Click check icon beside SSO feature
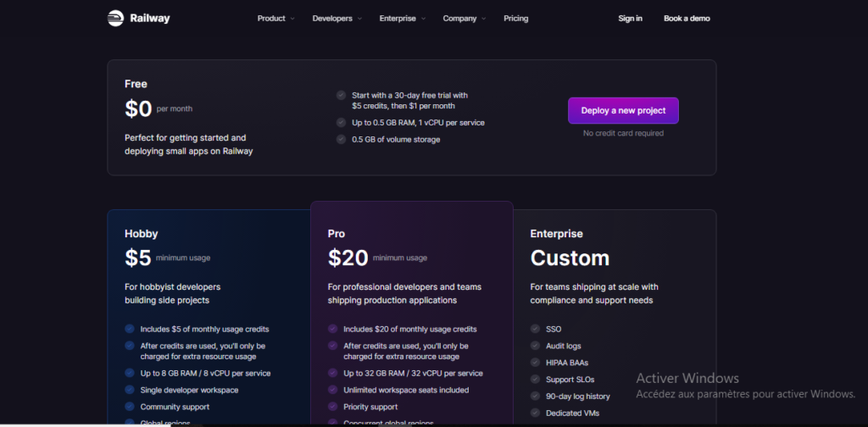The image size is (868, 427). pos(535,329)
